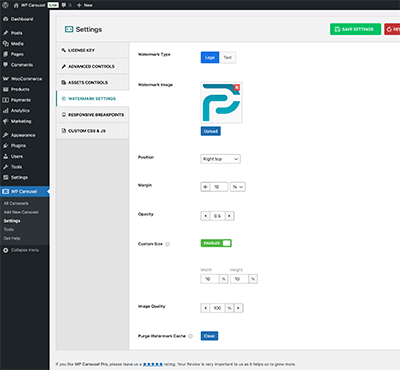Image resolution: width=400 pixels, height=370 pixels.
Task: Click the Clean button
Action: pyautogui.click(x=209, y=336)
